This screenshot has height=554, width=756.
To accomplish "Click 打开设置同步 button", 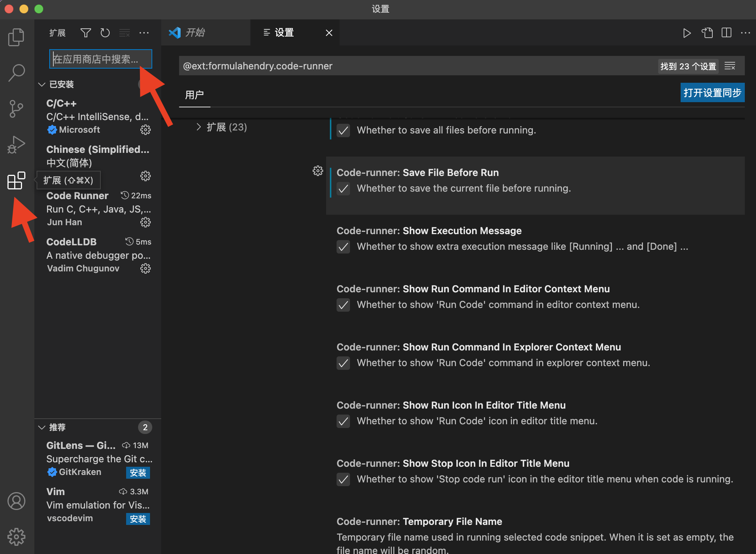I will [712, 92].
